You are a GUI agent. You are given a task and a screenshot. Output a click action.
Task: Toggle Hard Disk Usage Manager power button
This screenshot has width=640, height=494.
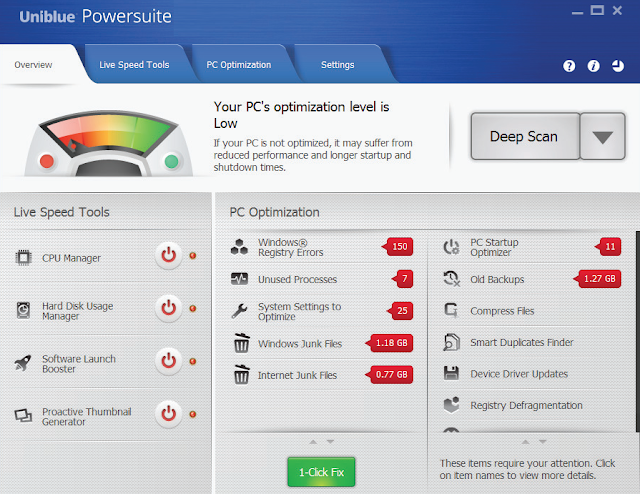click(x=168, y=309)
